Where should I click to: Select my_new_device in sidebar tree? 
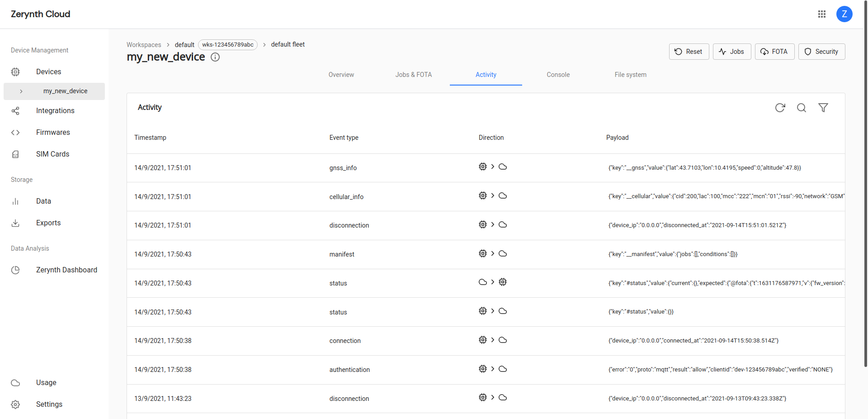tap(54, 91)
